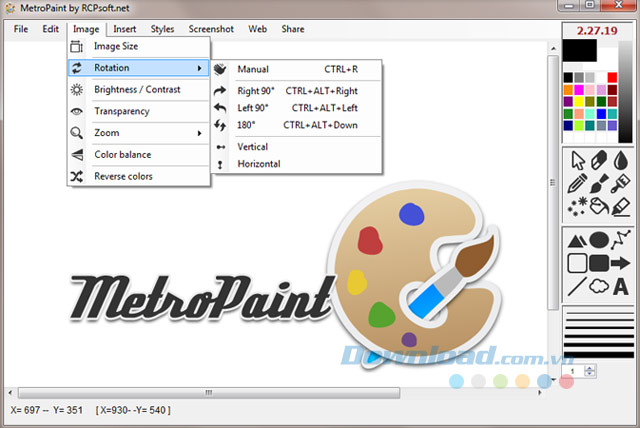Choose Image Size from the Image menu
Image resolution: width=640 pixels, height=428 pixels.
[x=139, y=47]
